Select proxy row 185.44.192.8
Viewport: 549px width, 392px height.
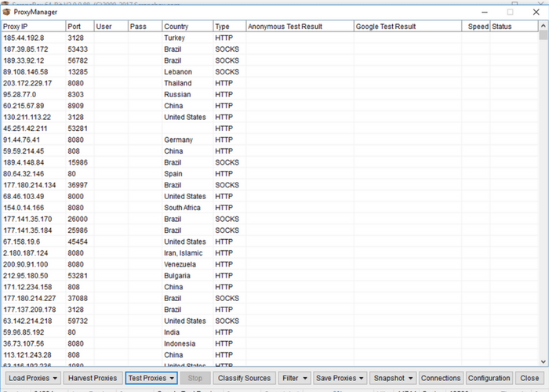(270, 38)
